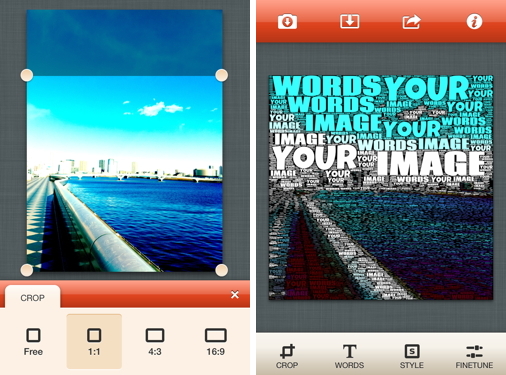Open the WORDS text tool
The width and height of the screenshot is (506, 375).
point(349,357)
